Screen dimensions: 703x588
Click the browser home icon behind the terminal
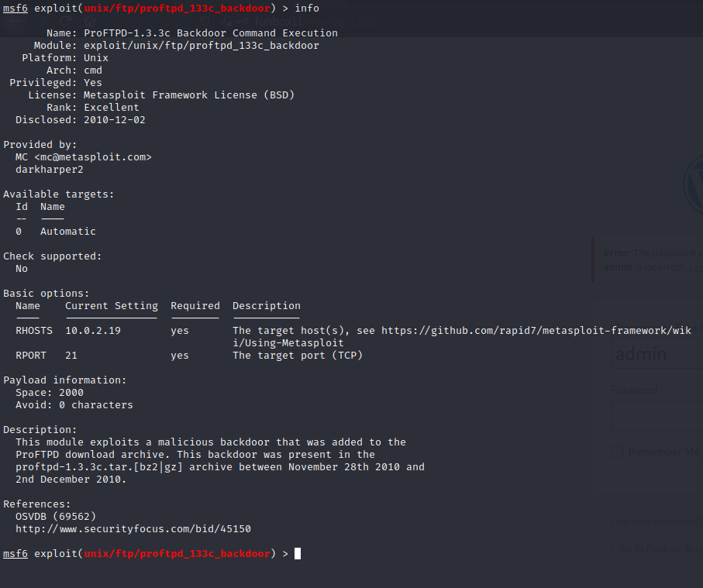tap(90, 21)
